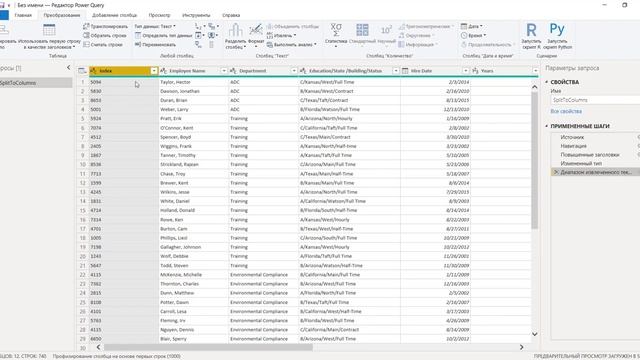This screenshot has width=640, height=360.
Task: Open the Data type: Text (Тип данных) dropdown
Action: click(x=155, y=26)
